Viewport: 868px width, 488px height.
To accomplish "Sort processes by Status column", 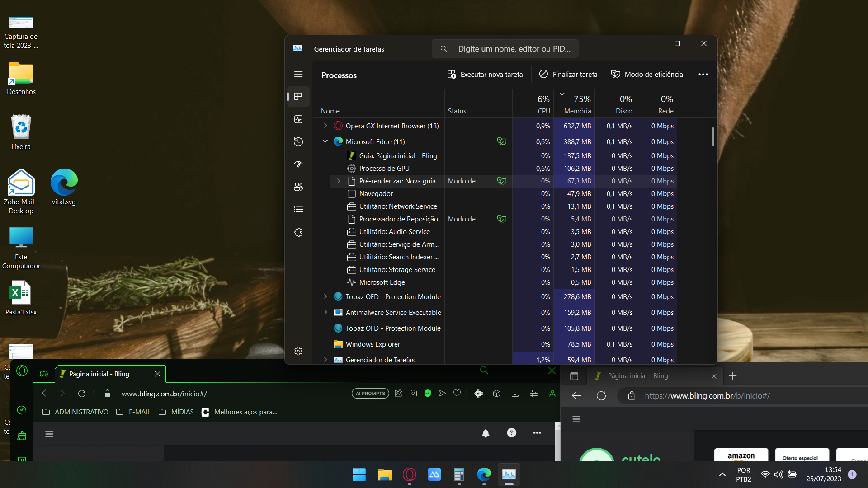I will pyautogui.click(x=478, y=104).
